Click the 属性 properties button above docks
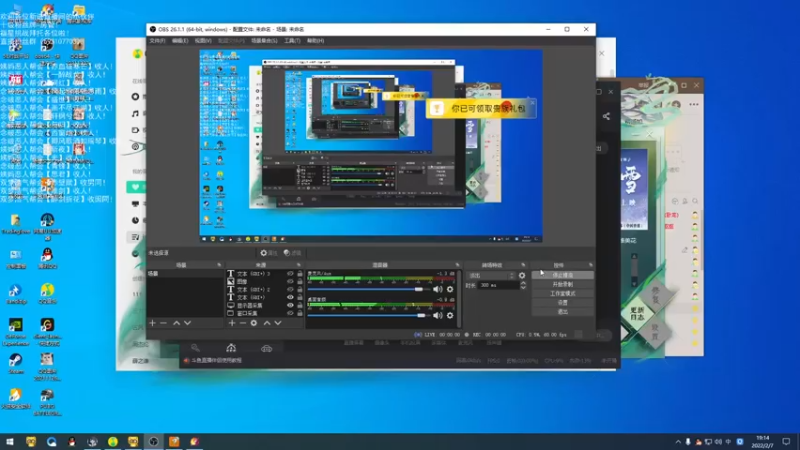 (268, 253)
